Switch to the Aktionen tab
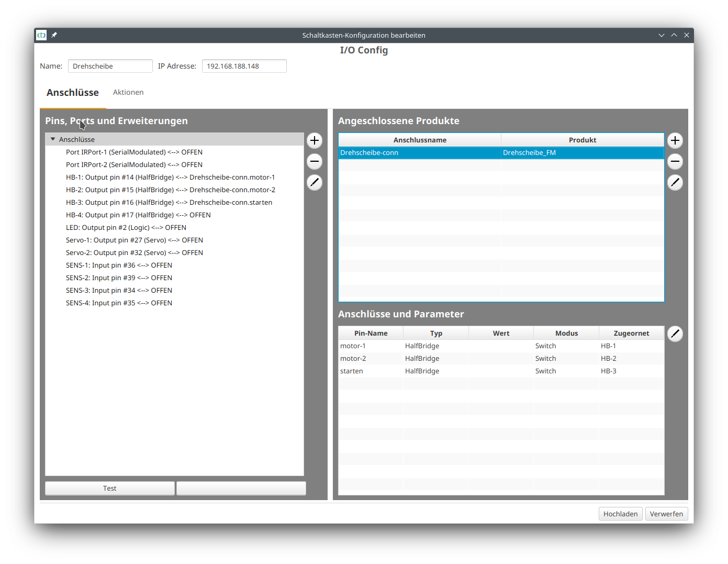Image resolution: width=728 pixels, height=564 pixels. pyautogui.click(x=128, y=92)
